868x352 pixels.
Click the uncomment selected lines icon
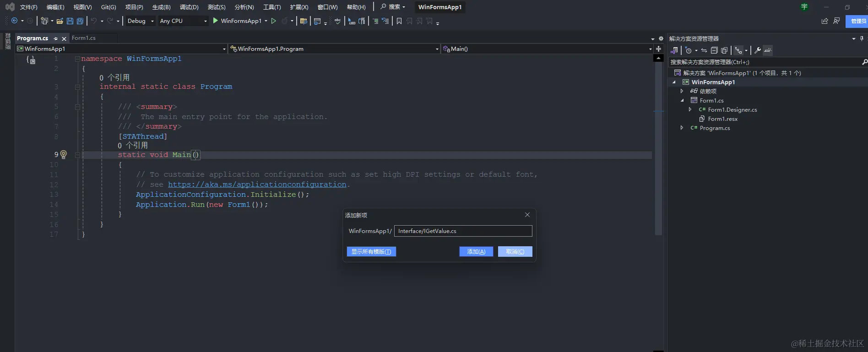click(385, 21)
